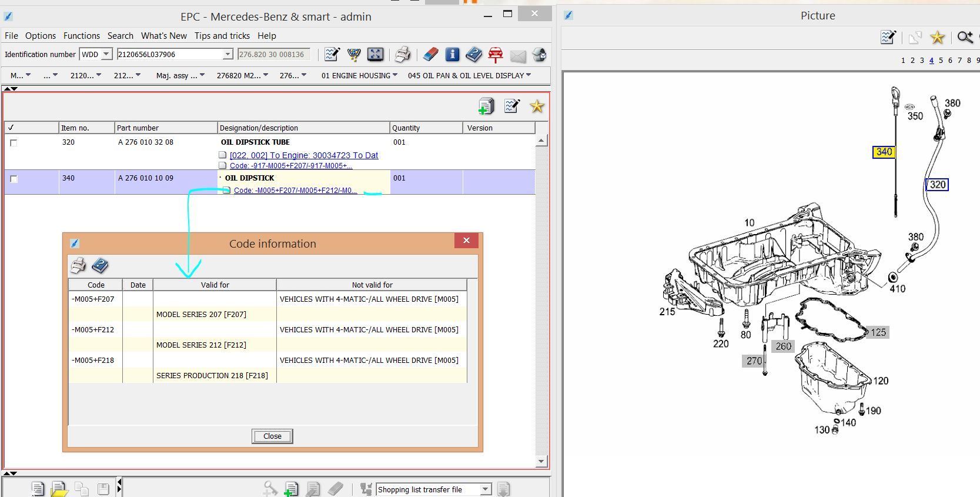
Task: Open the shopping cart icon in toolbar
Action: (354, 55)
